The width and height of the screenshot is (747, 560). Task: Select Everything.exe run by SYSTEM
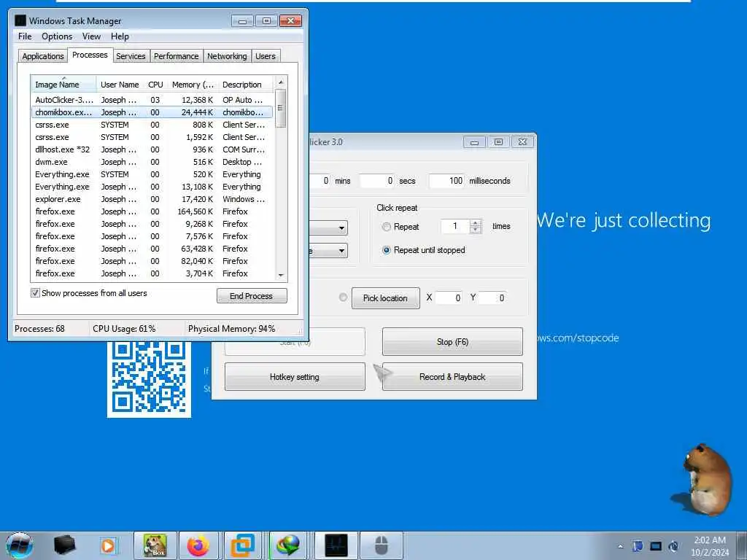(152, 174)
